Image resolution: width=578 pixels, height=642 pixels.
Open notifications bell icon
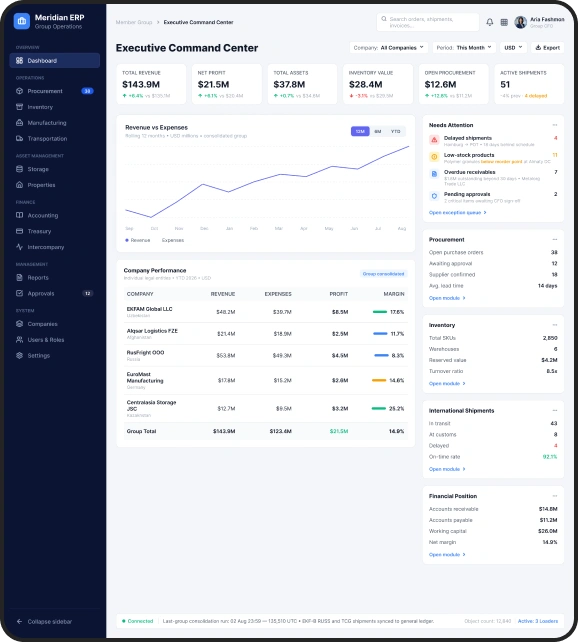tap(490, 22)
